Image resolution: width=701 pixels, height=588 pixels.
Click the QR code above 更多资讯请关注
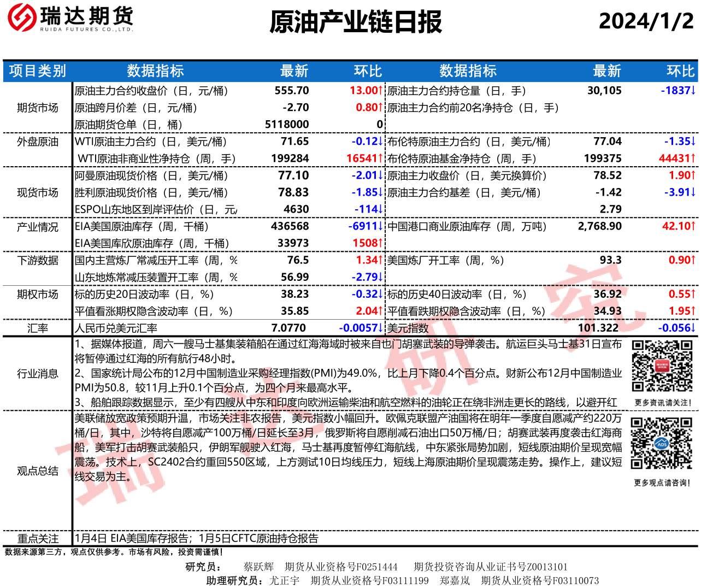(662, 366)
